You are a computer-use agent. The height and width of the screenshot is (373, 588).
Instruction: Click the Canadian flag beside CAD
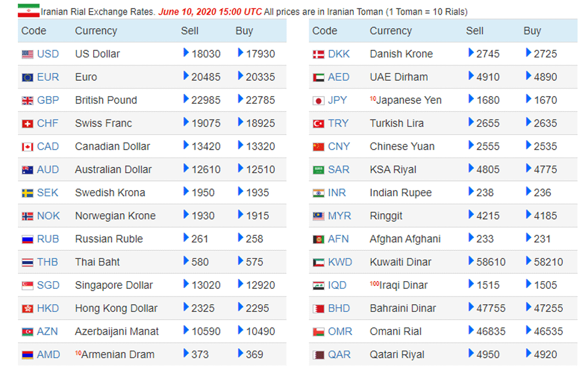[x=28, y=147]
